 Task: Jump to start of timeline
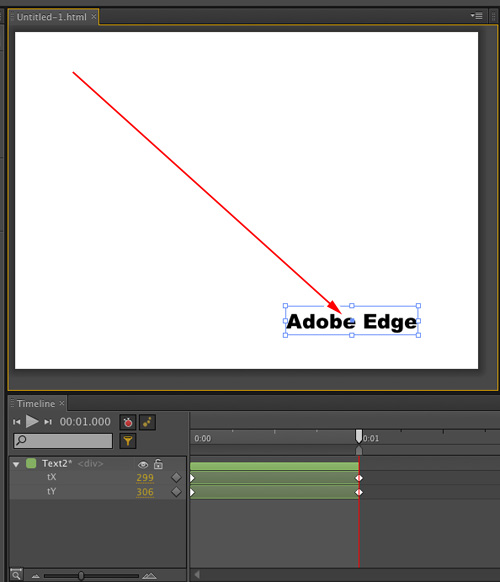(x=17, y=422)
